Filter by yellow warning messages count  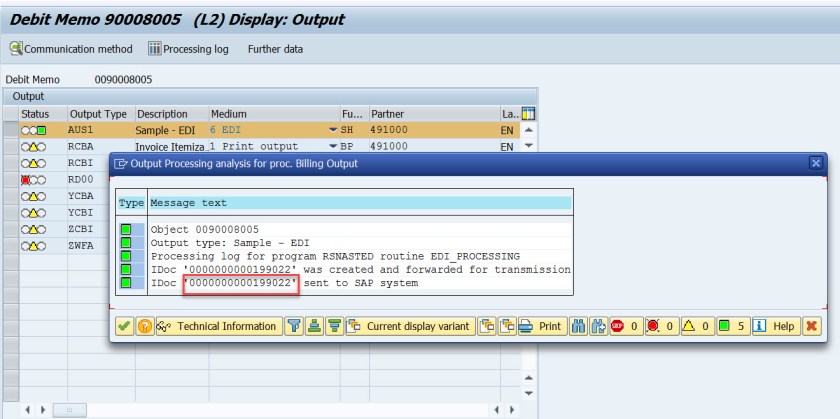click(x=697, y=326)
